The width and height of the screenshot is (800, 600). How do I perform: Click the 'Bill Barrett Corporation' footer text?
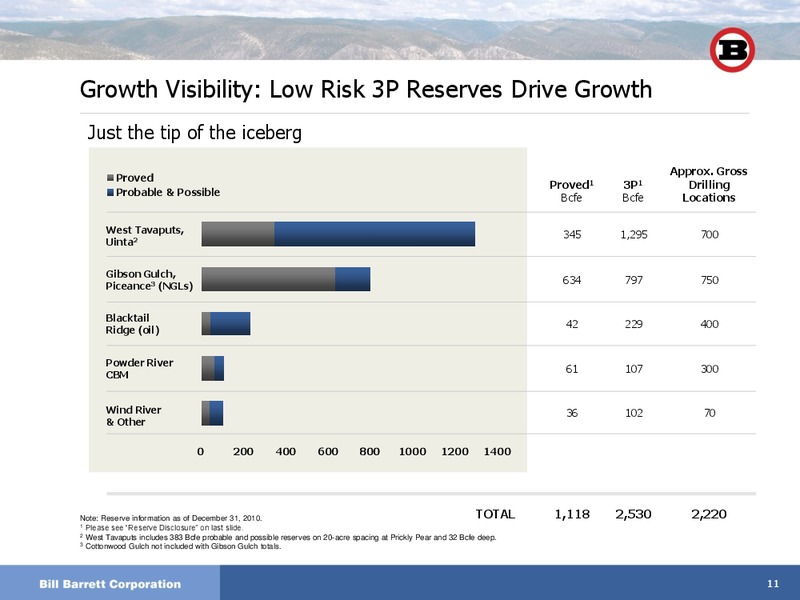[110, 584]
